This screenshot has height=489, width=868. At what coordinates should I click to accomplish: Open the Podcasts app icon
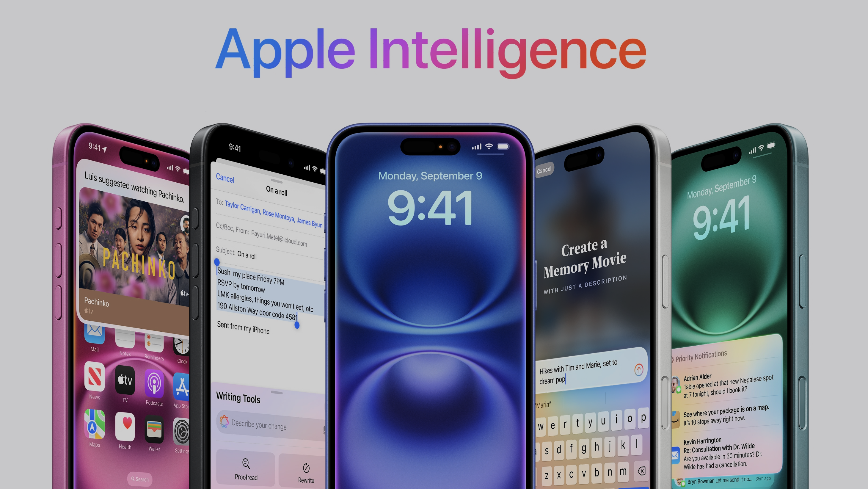[151, 385]
